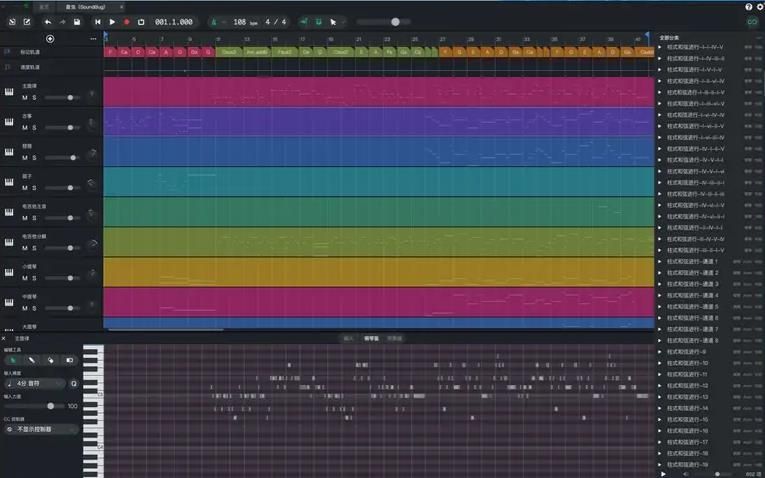Image resolution: width=765 pixels, height=478 pixels.
Task: Click the Undo arrow icon
Action: [47, 22]
